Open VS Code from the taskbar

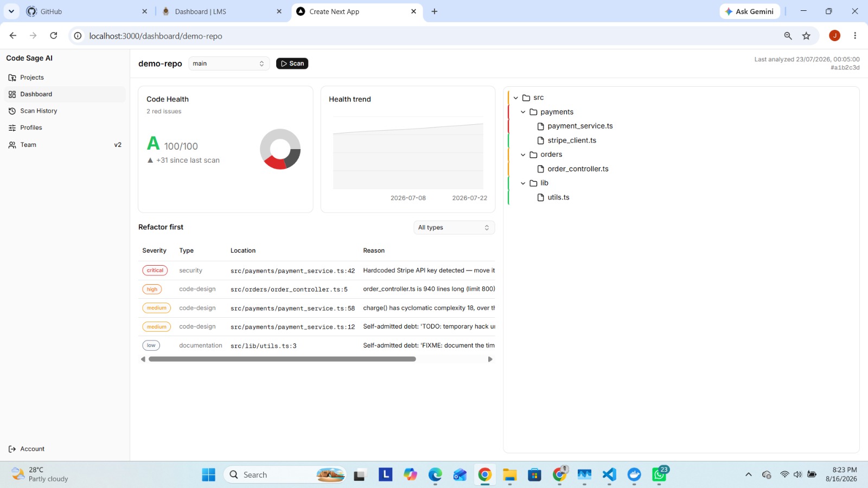click(x=609, y=475)
